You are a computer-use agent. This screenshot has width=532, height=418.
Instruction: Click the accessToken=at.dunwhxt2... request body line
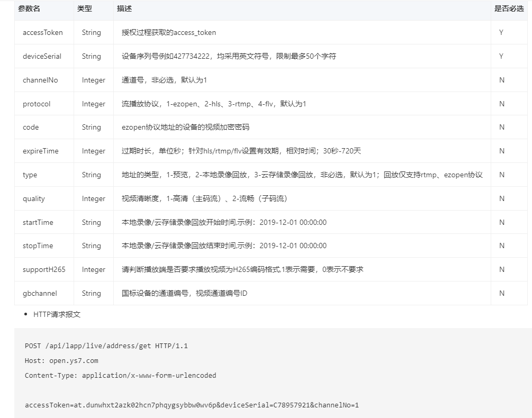click(192, 405)
